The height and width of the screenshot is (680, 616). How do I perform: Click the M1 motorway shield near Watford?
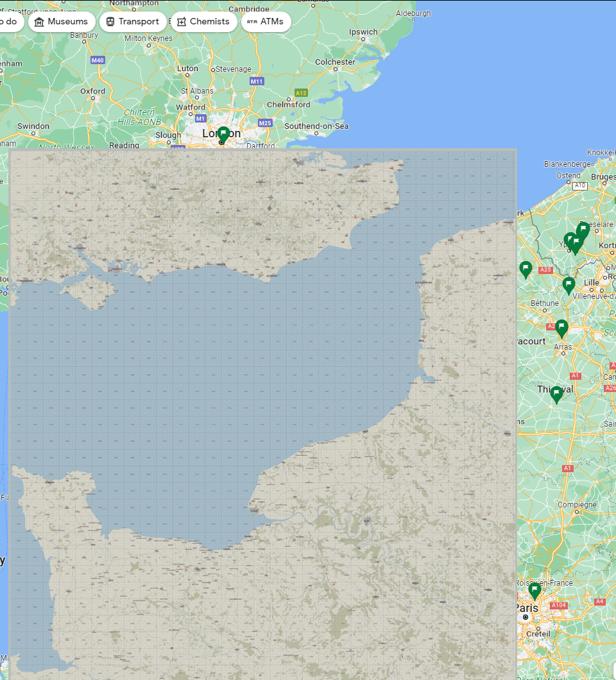pyautogui.click(x=200, y=119)
